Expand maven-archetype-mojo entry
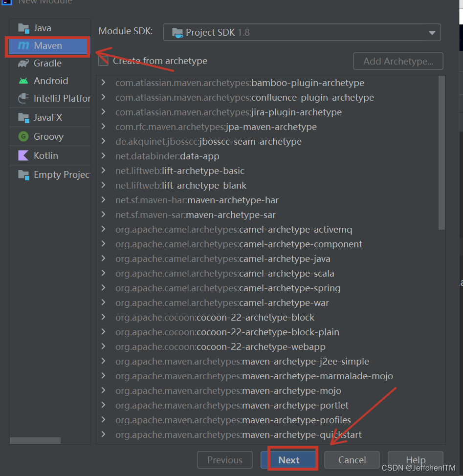 (103, 390)
